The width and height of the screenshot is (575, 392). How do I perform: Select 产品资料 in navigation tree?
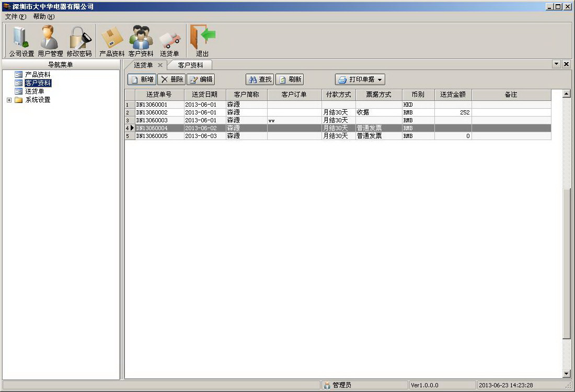point(38,74)
